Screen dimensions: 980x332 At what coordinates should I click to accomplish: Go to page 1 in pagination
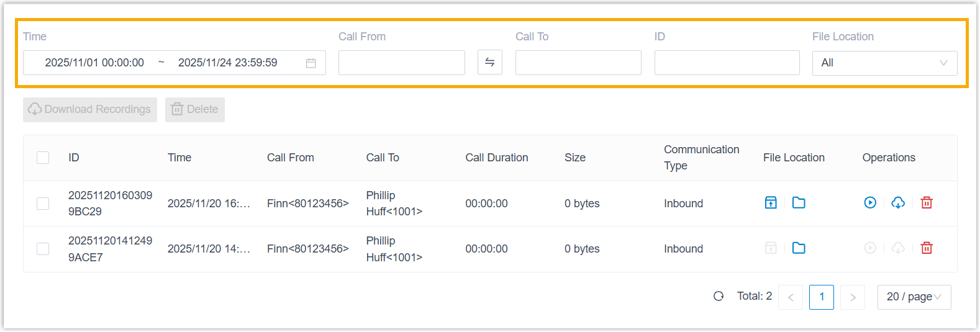pyautogui.click(x=822, y=297)
